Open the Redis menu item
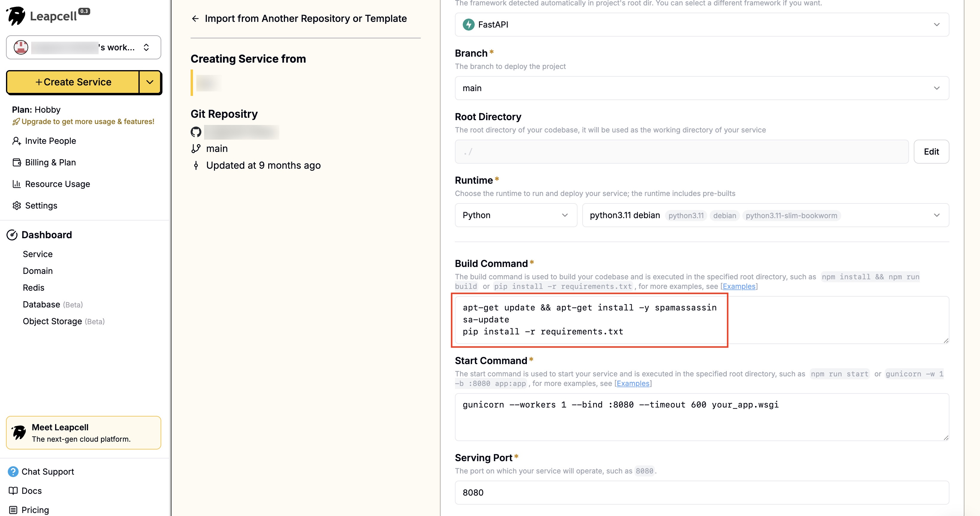This screenshot has width=980, height=516. [34, 287]
